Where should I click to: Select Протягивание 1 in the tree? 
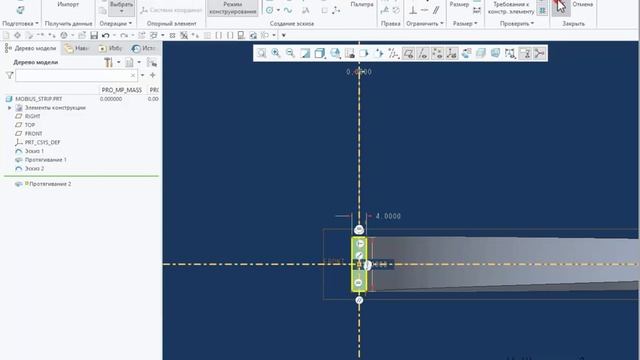(45, 160)
